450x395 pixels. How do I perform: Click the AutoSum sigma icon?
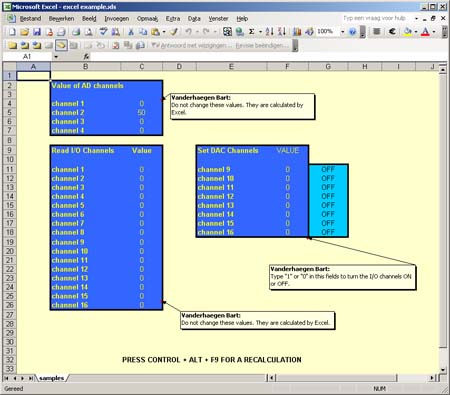click(252, 32)
